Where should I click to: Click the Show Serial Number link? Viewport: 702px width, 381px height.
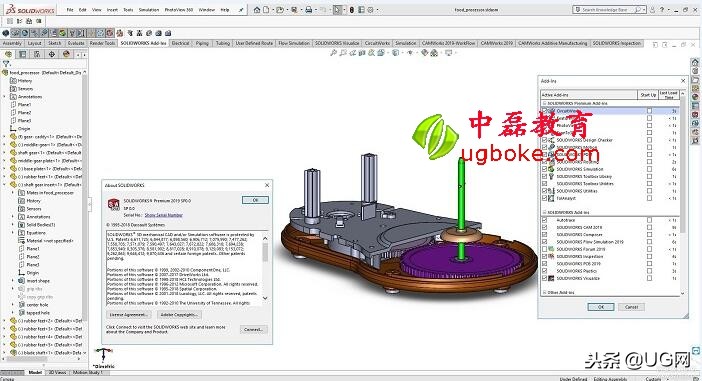[x=163, y=215]
